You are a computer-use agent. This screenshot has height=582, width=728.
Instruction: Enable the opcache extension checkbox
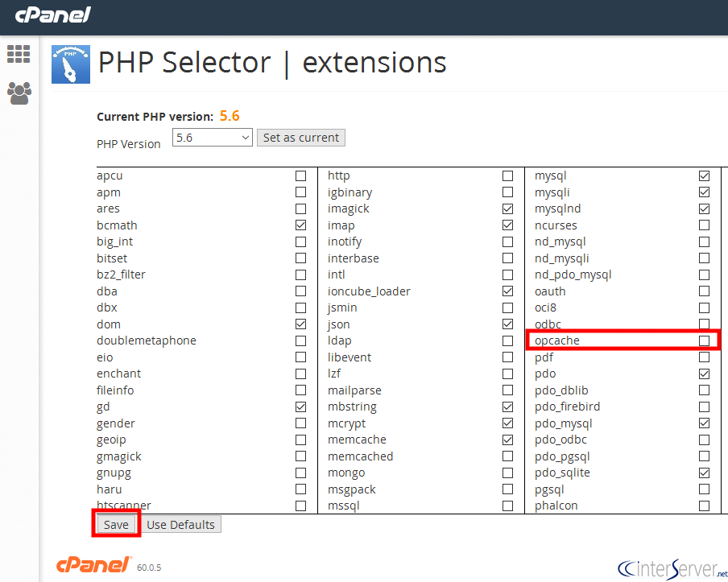[704, 341]
